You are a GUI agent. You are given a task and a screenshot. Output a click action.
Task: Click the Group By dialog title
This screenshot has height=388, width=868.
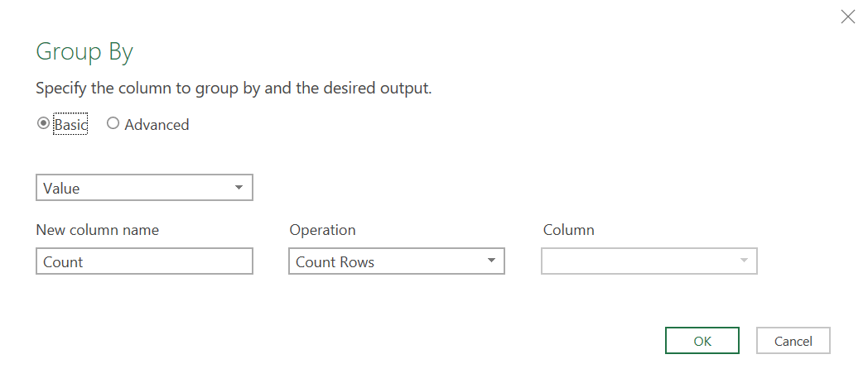(84, 52)
